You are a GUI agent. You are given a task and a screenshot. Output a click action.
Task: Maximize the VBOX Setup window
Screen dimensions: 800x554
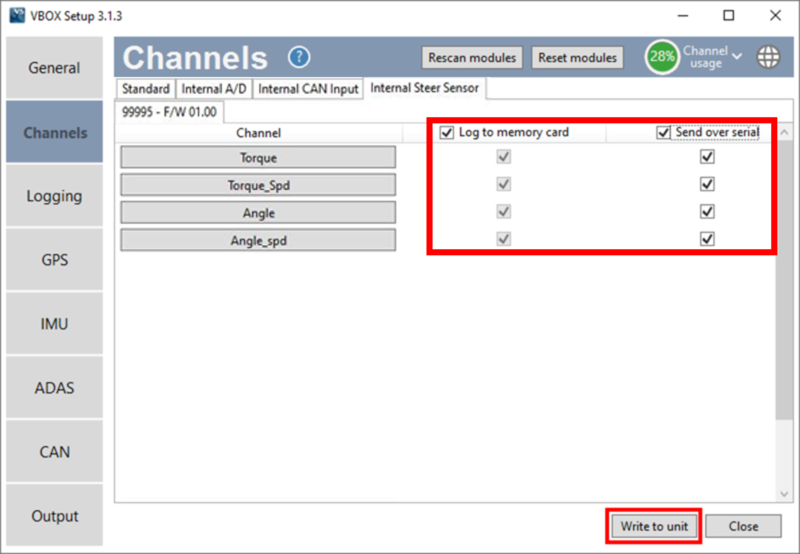pyautogui.click(x=729, y=15)
